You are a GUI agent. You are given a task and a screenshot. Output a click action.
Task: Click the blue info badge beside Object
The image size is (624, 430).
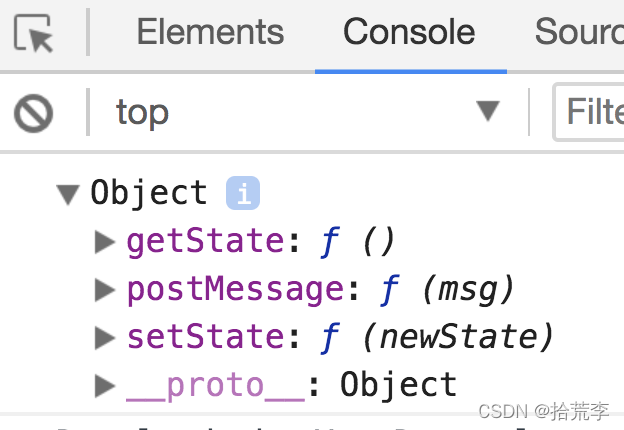(x=243, y=193)
